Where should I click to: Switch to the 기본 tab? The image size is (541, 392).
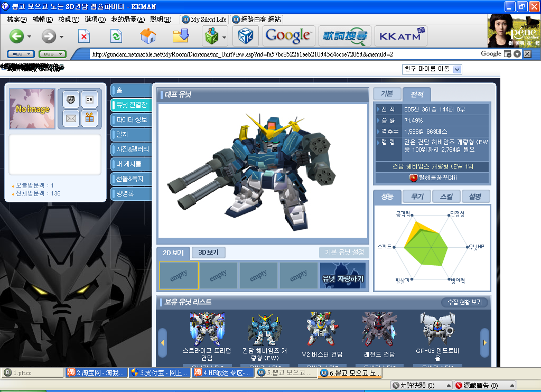387,94
